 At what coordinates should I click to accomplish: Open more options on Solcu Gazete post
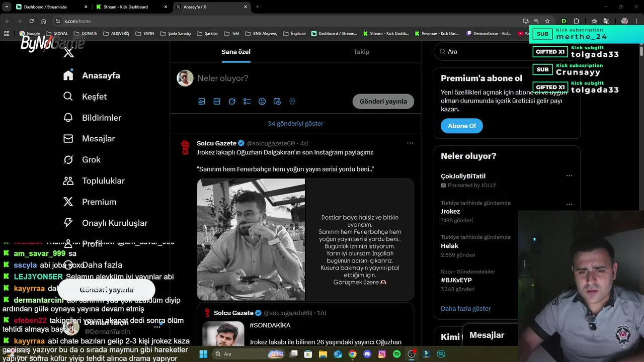[410, 143]
